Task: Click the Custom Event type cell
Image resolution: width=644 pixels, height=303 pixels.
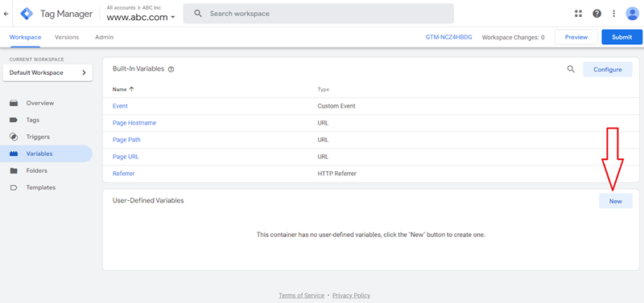Action: (x=336, y=106)
